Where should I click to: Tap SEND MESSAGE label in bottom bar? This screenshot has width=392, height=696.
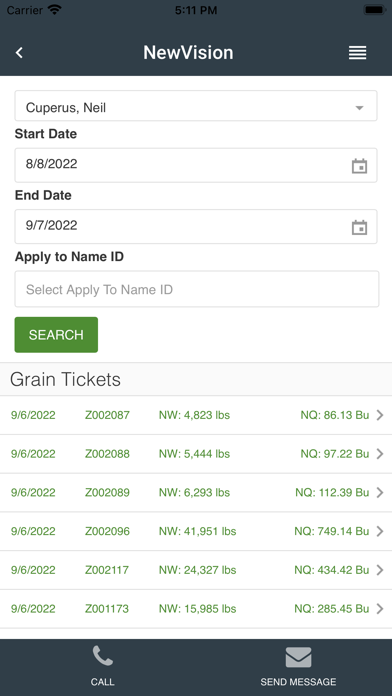tap(298, 682)
